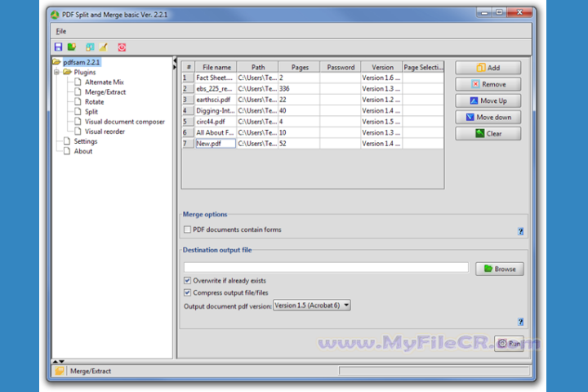This screenshot has width=588, height=392.
Task: Collapse the Plugins tree node
Action: pos(56,72)
